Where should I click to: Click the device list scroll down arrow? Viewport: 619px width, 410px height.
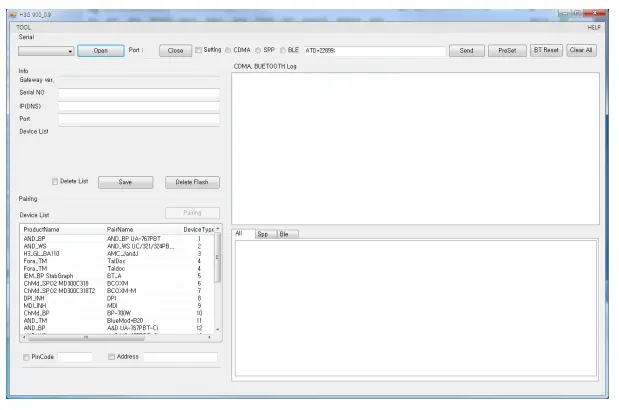[218, 329]
